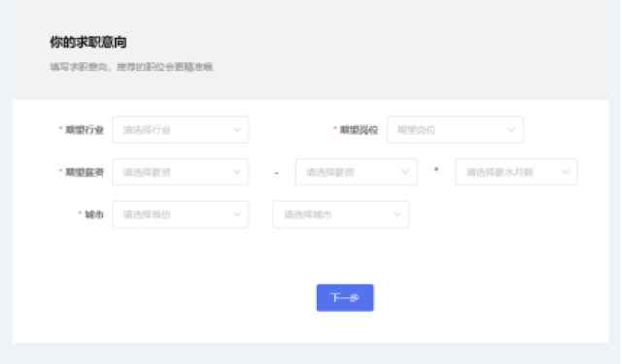Open the minimum salary 请选择薪资 dropdown
622x364 pixels.
180,172
